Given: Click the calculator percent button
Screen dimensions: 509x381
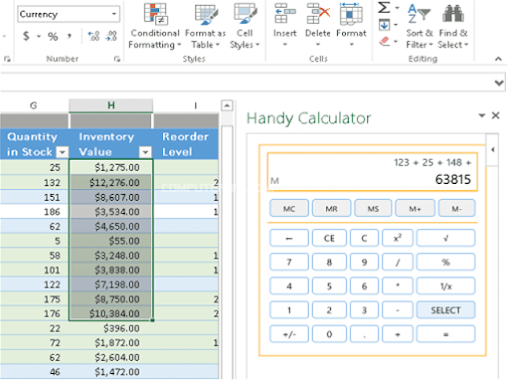Looking at the screenshot, I should point(446,262).
